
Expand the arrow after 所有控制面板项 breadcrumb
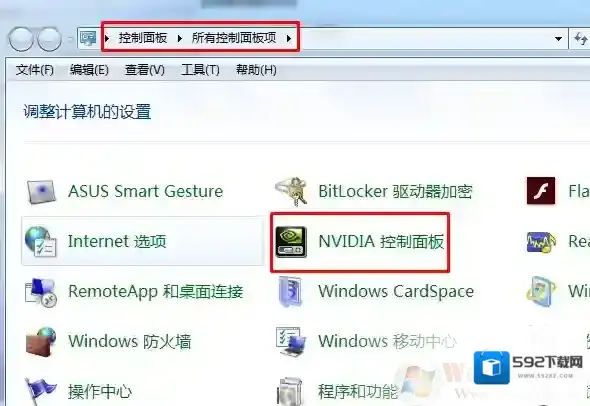[289, 38]
